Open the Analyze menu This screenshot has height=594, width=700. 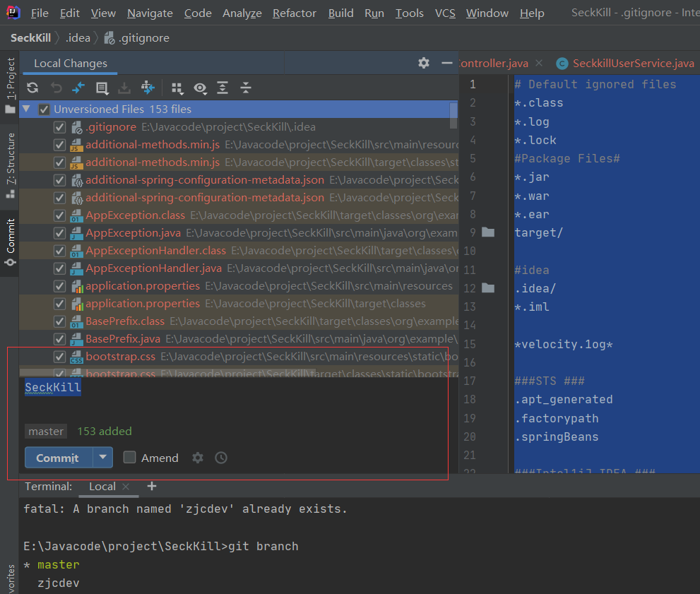coord(242,13)
